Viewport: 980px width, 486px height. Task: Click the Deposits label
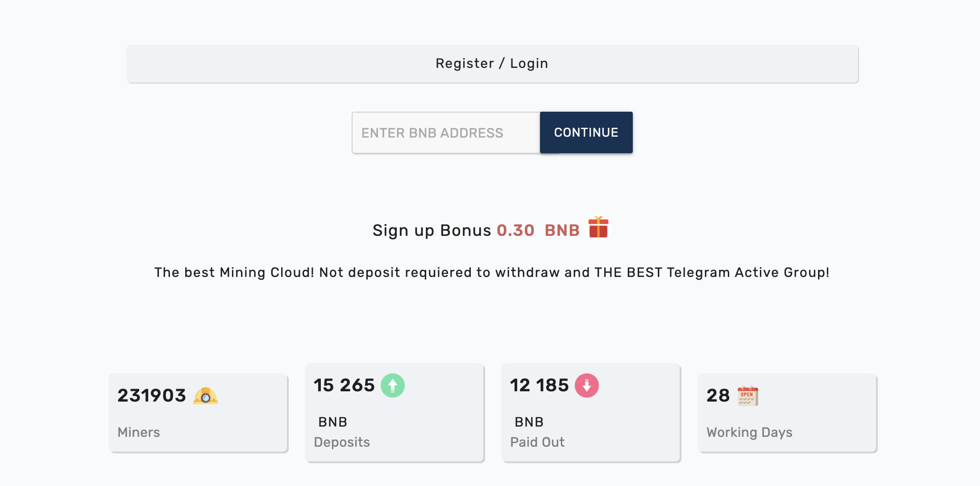(342, 442)
